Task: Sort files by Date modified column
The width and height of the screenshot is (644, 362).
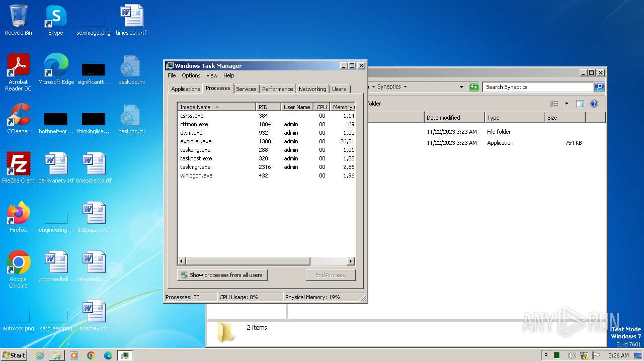Action: pyautogui.click(x=454, y=118)
